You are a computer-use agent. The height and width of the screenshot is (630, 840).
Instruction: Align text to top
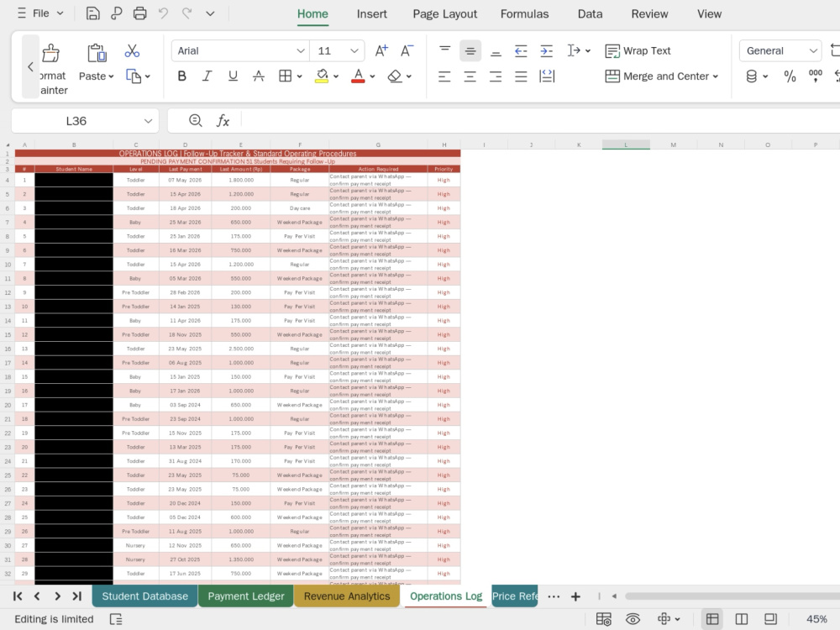(444, 51)
